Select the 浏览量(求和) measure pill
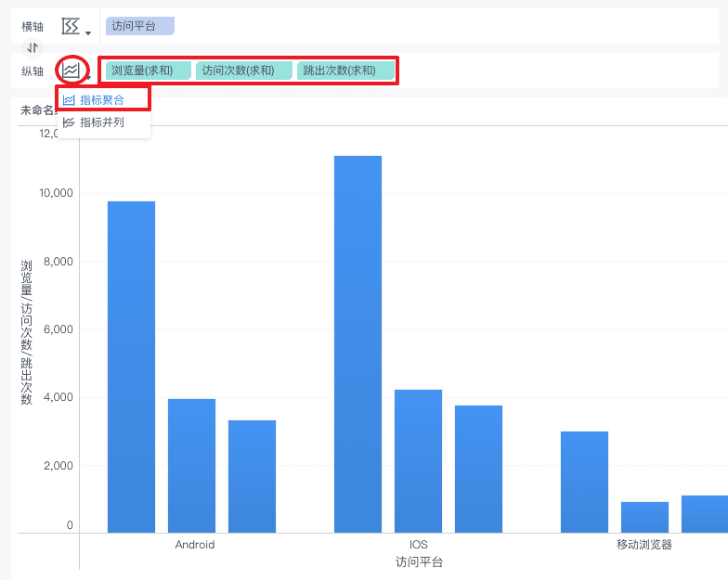 coord(149,71)
